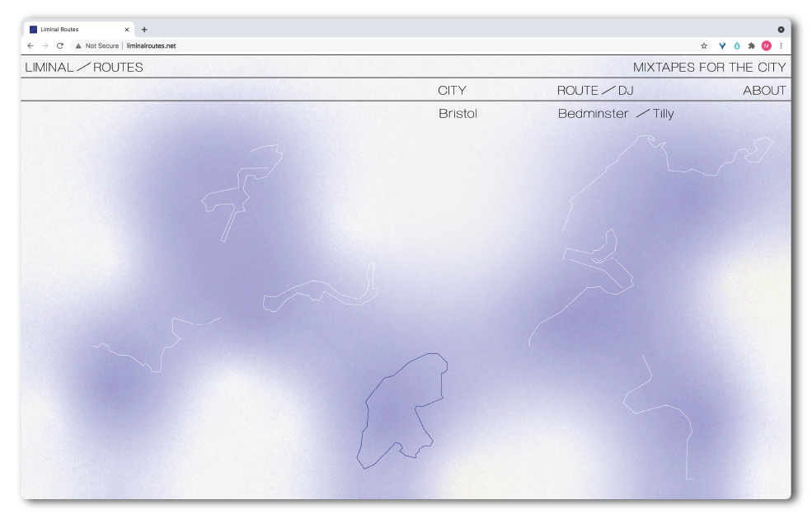
Task: Open the CITY navigation menu
Action: [x=452, y=91]
